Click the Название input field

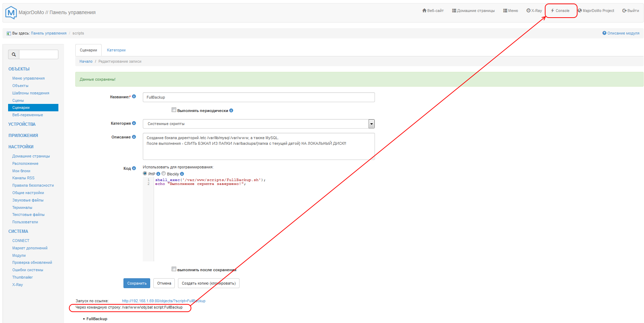point(259,97)
